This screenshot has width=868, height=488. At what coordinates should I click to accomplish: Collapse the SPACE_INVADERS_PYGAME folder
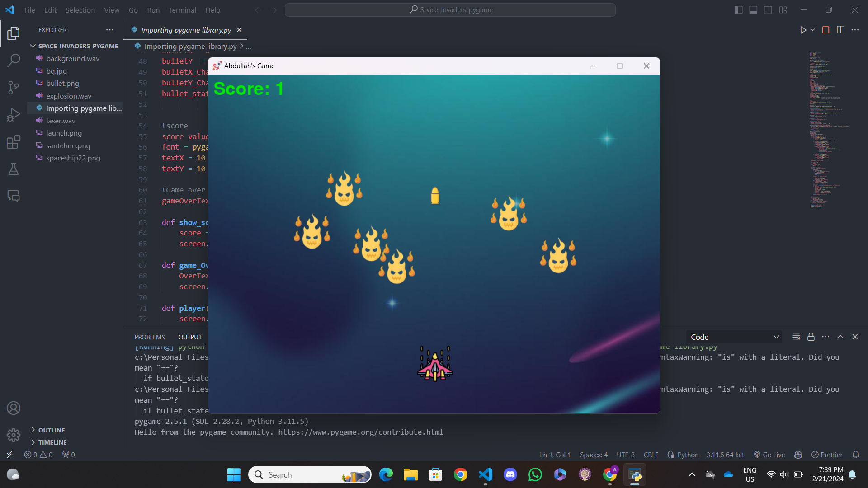tap(75, 46)
